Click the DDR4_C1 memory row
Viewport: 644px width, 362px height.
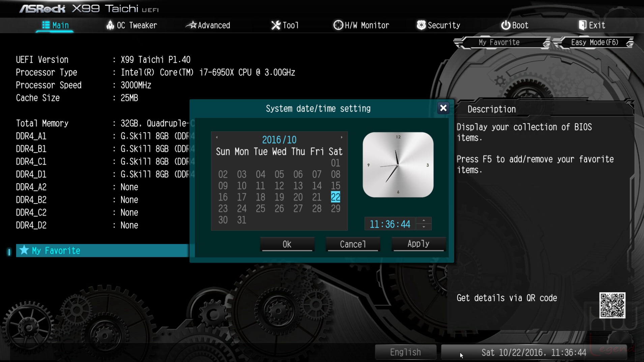click(103, 162)
